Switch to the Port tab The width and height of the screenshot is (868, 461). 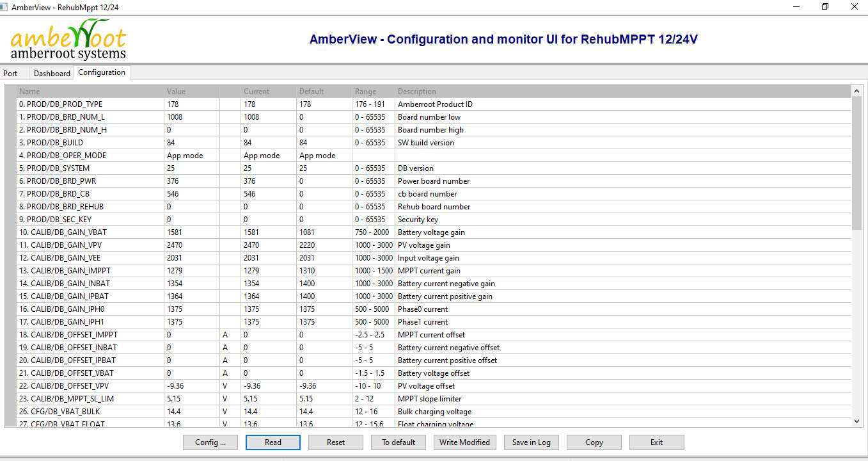10,73
